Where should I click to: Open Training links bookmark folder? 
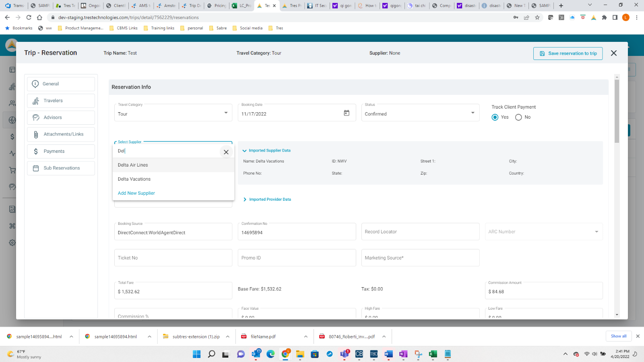tap(159, 28)
